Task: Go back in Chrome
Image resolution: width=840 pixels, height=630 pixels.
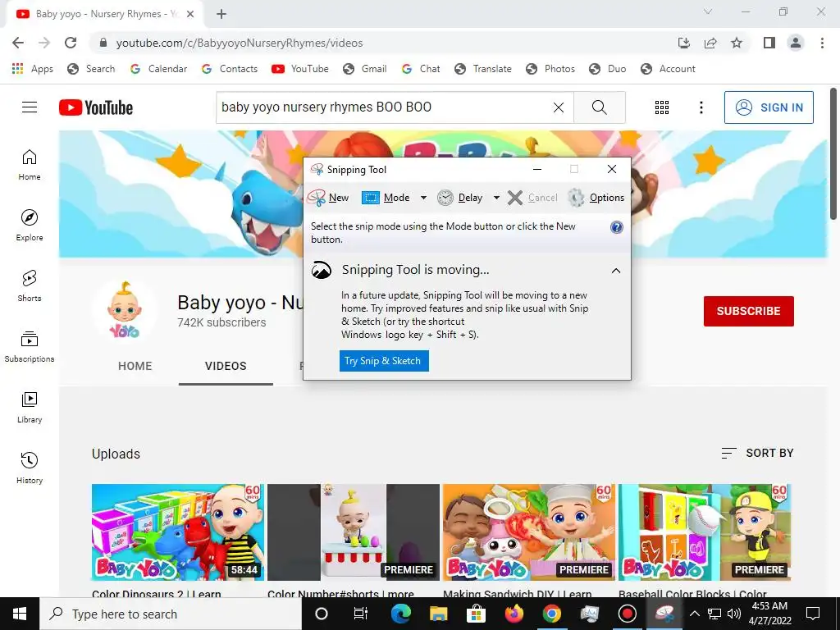Action: [18, 43]
